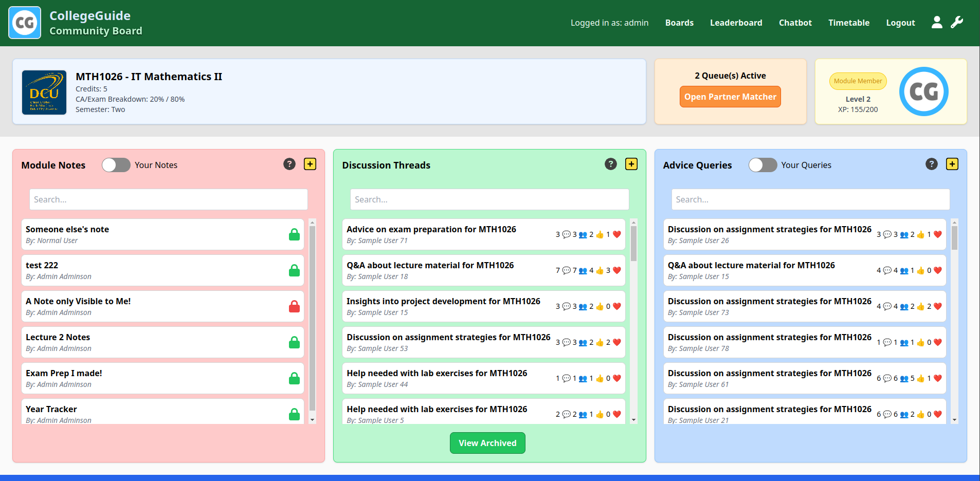Click the View Archived button
Image resolution: width=980 pixels, height=481 pixels.
point(487,443)
